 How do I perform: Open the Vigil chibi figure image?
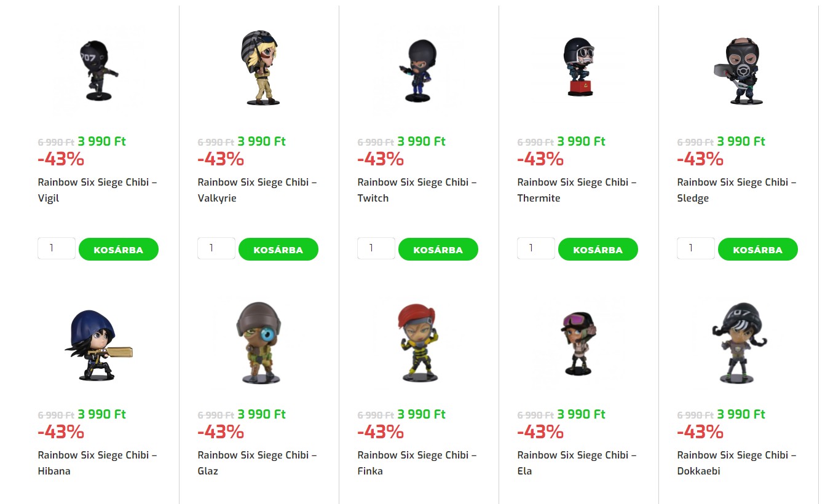coord(98,69)
